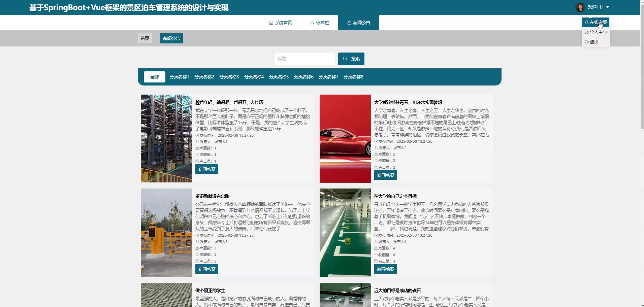Select the 全部 category filter
Image resolution: width=644 pixels, height=307 pixels.
point(155,77)
